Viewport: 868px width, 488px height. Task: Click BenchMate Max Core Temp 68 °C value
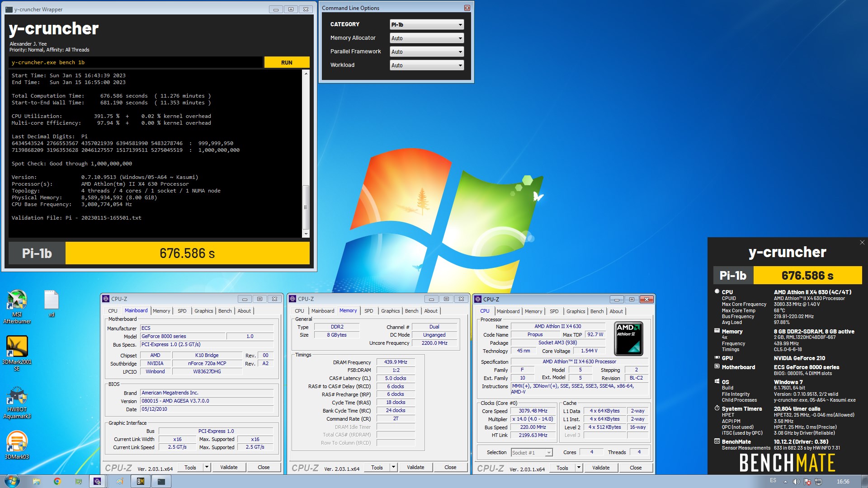[779, 310]
